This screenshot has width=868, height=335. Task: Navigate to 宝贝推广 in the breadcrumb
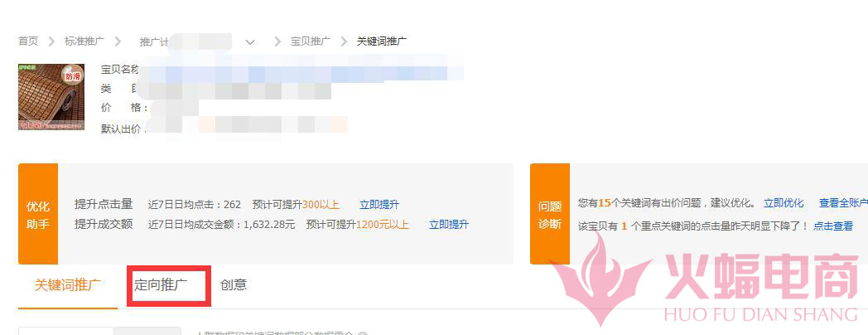click(311, 41)
